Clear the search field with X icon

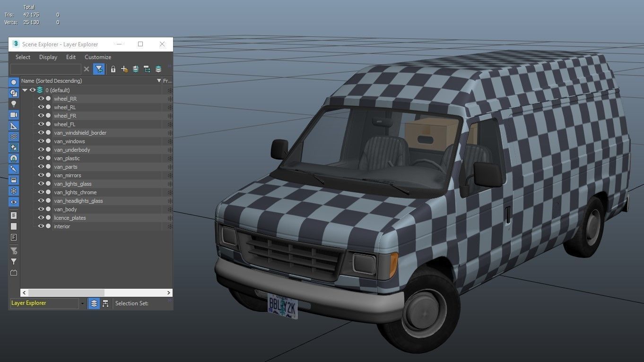pos(87,69)
